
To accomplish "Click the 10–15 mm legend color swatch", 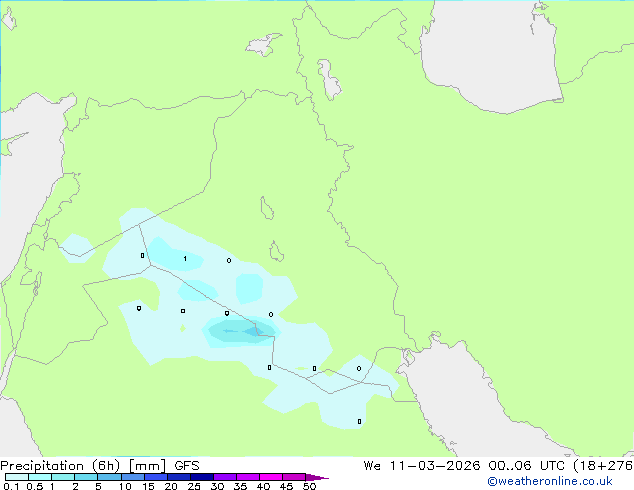I will coord(133,477).
